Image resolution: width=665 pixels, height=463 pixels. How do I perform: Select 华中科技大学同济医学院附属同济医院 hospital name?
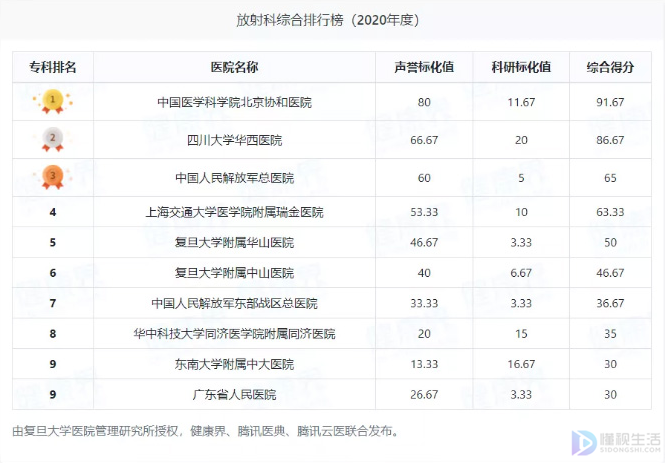[x=234, y=334]
